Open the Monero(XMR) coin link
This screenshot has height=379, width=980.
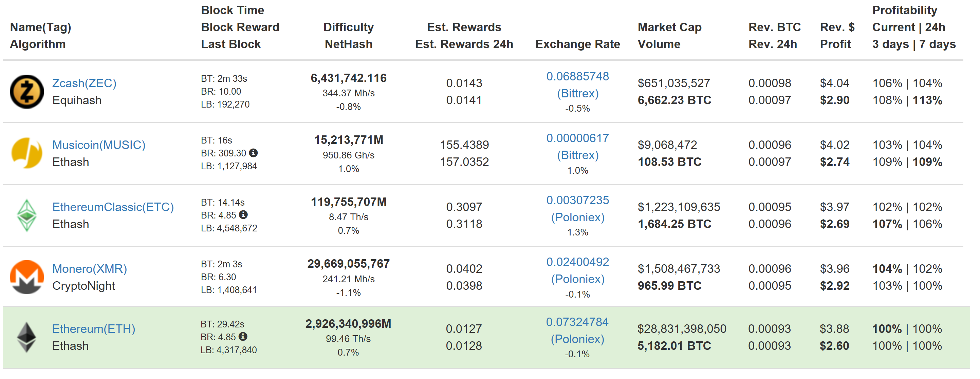point(89,269)
